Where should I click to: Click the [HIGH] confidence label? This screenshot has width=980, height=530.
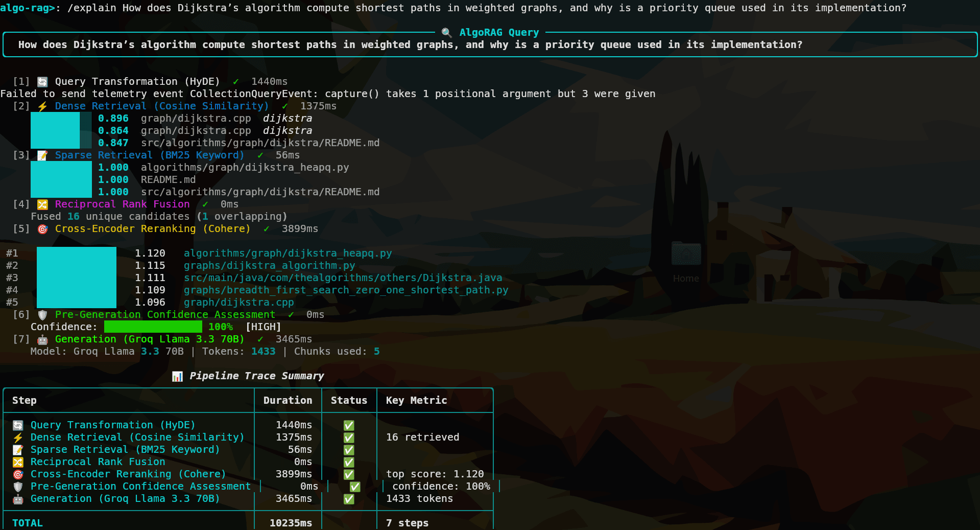263,327
